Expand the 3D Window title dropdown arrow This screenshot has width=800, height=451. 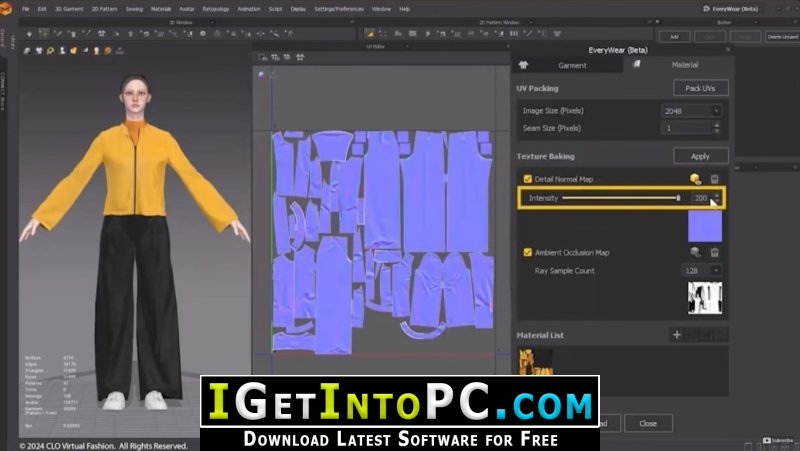pos(212,22)
